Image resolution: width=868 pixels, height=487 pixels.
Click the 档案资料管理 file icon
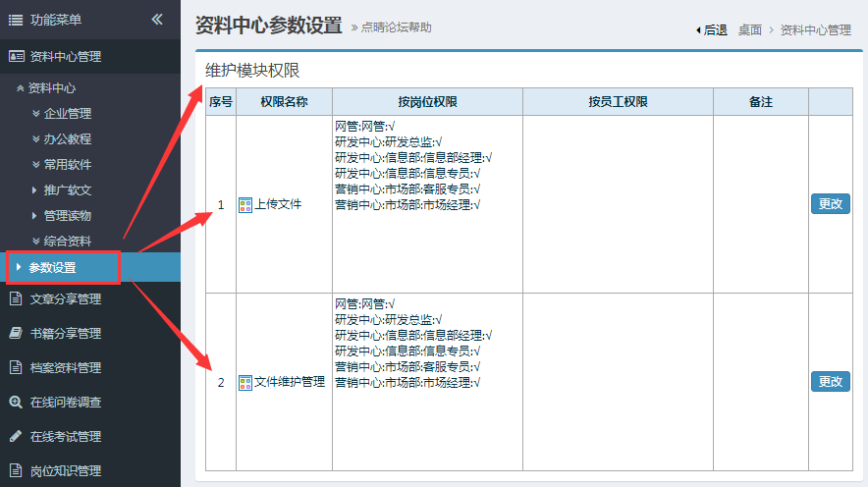[16, 367]
